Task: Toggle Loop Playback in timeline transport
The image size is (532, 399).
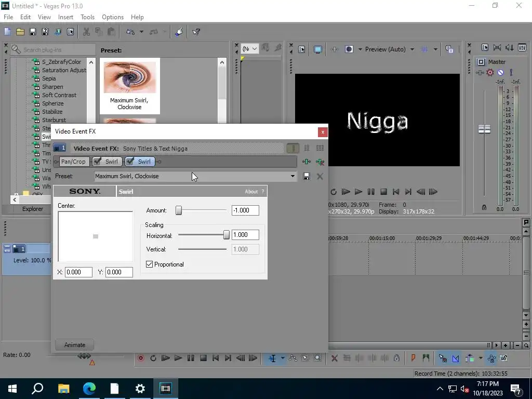Action: tap(153, 358)
